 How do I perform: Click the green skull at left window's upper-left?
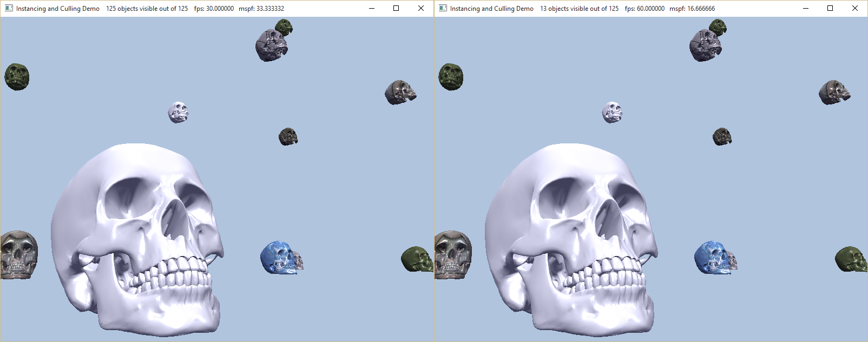pos(17,76)
